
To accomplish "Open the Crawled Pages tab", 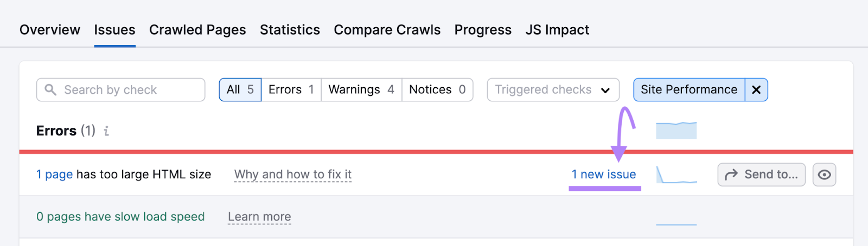I will pos(197,30).
